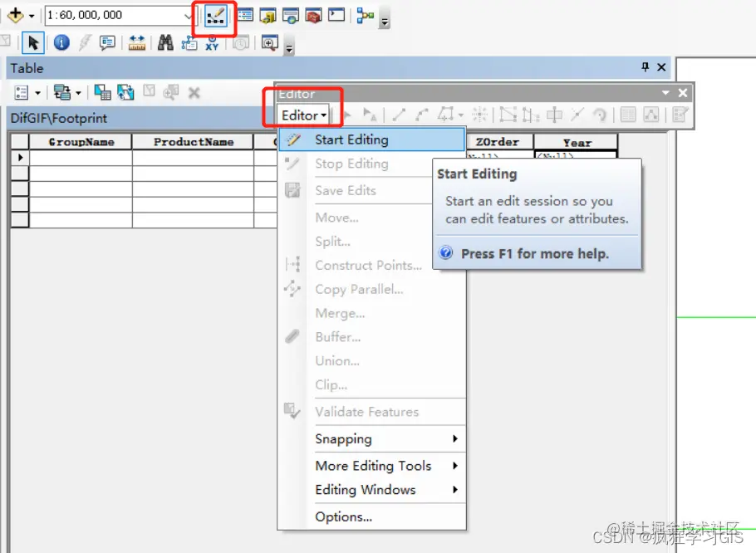The image size is (756, 553).
Task: Click the ProductName column header
Action: point(193,142)
